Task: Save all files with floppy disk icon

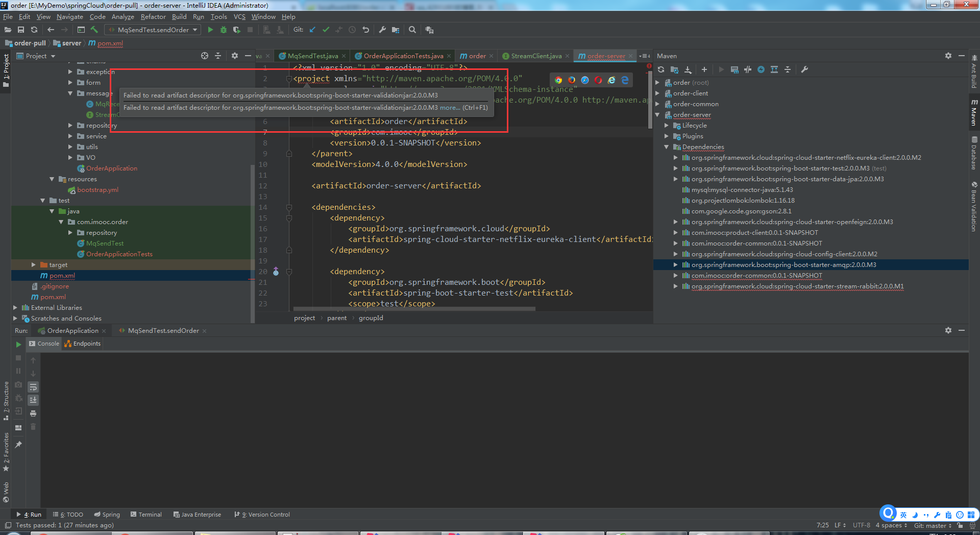Action: click(x=21, y=30)
